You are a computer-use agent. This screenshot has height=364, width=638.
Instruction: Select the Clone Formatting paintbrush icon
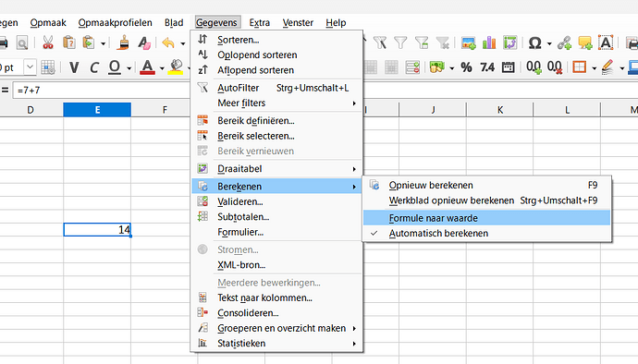pyautogui.click(x=123, y=42)
